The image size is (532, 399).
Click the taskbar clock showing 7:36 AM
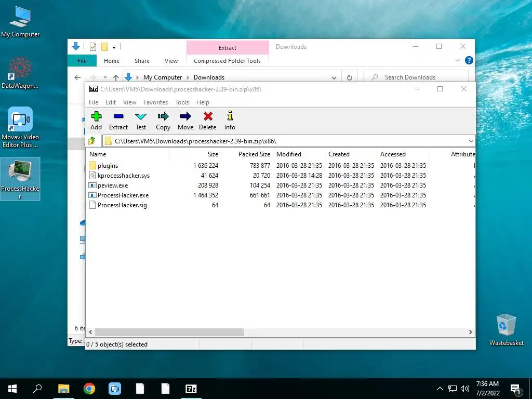tap(487, 389)
